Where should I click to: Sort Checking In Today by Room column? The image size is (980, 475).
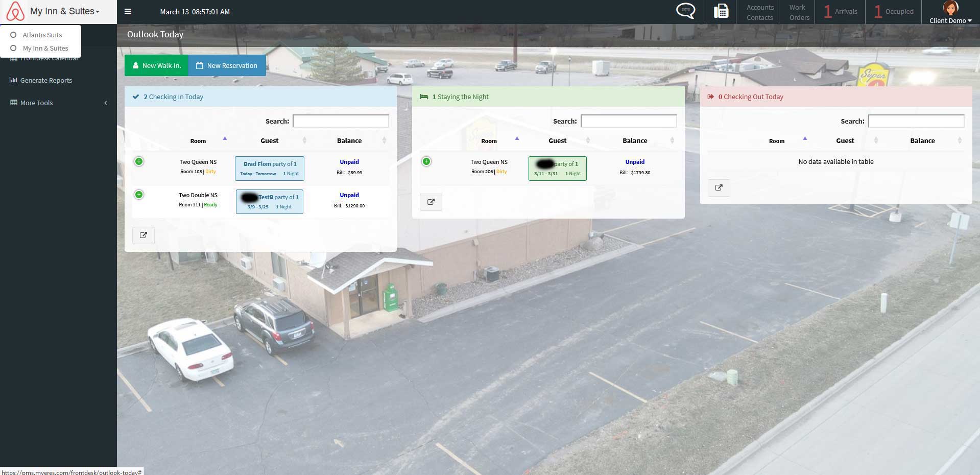(x=198, y=140)
